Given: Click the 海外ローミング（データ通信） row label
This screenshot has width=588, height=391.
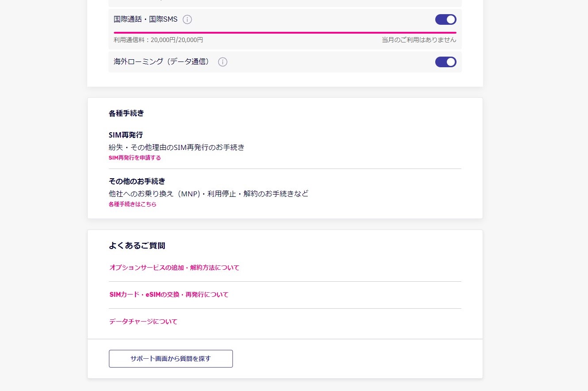Looking at the screenshot, I should [161, 62].
